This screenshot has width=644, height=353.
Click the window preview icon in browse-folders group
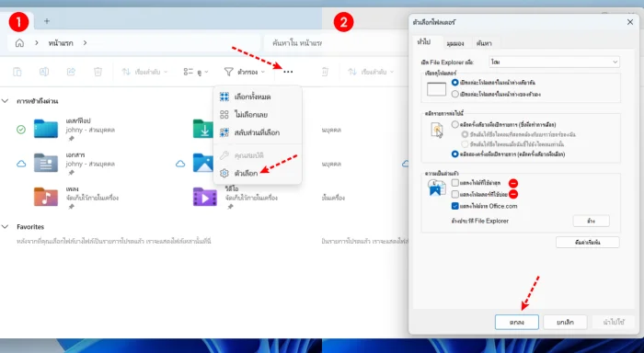pyautogui.click(x=436, y=88)
